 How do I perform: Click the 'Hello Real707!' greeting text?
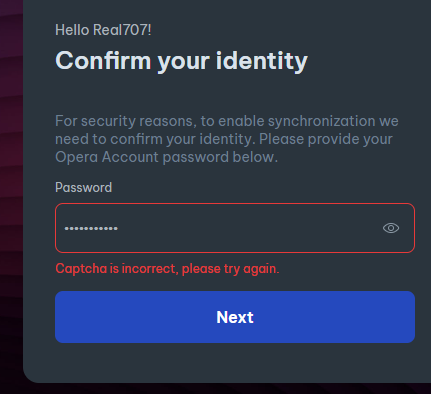(x=103, y=30)
